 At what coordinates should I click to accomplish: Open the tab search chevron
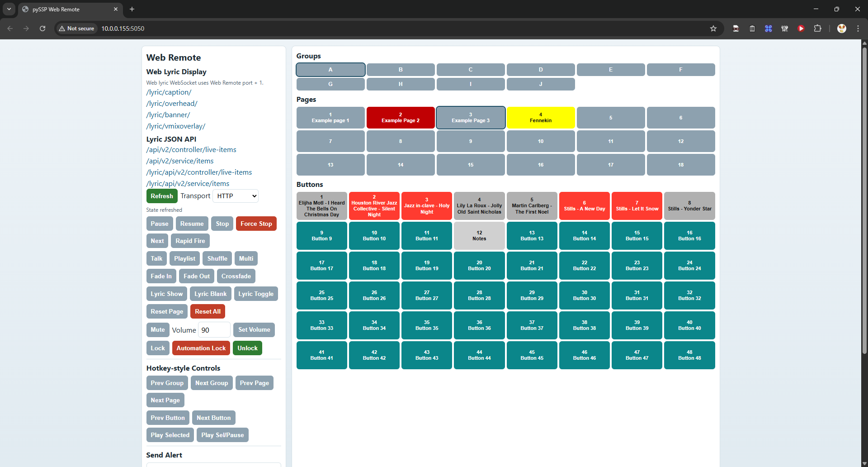click(9, 9)
